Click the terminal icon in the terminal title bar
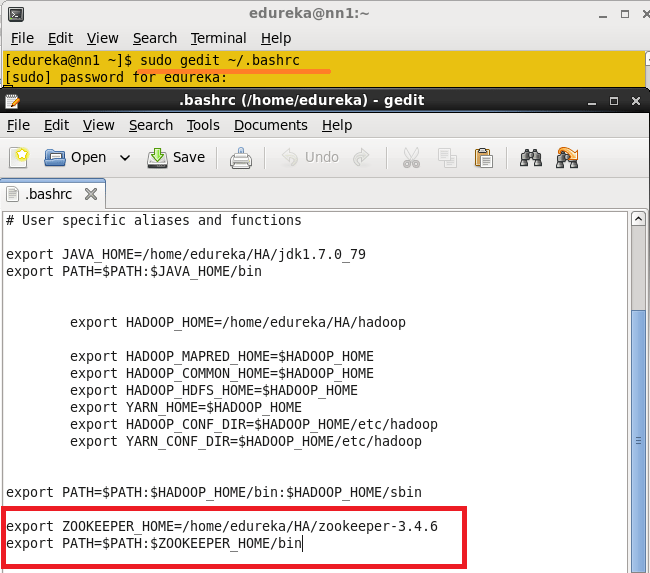The width and height of the screenshot is (650, 573). coord(16,14)
